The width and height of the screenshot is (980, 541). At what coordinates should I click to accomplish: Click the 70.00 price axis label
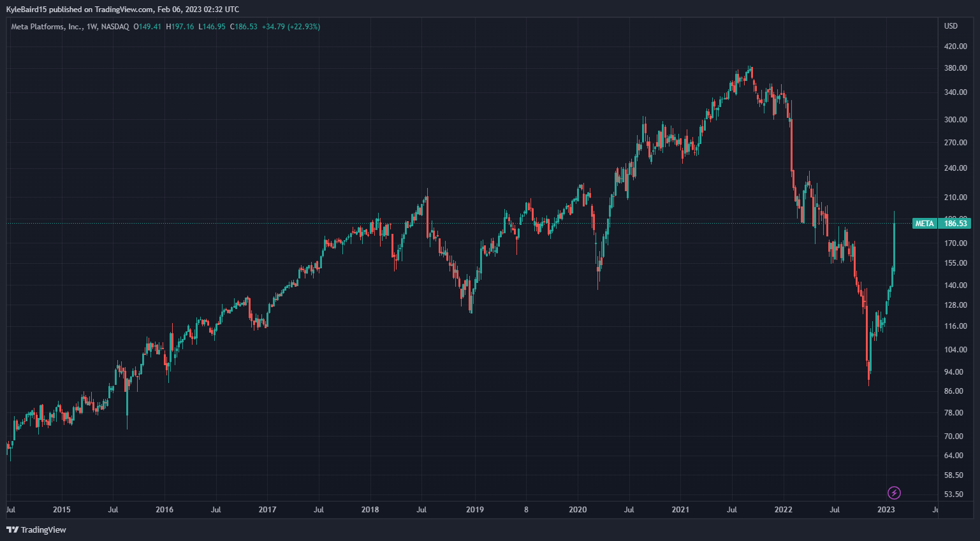click(955, 436)
